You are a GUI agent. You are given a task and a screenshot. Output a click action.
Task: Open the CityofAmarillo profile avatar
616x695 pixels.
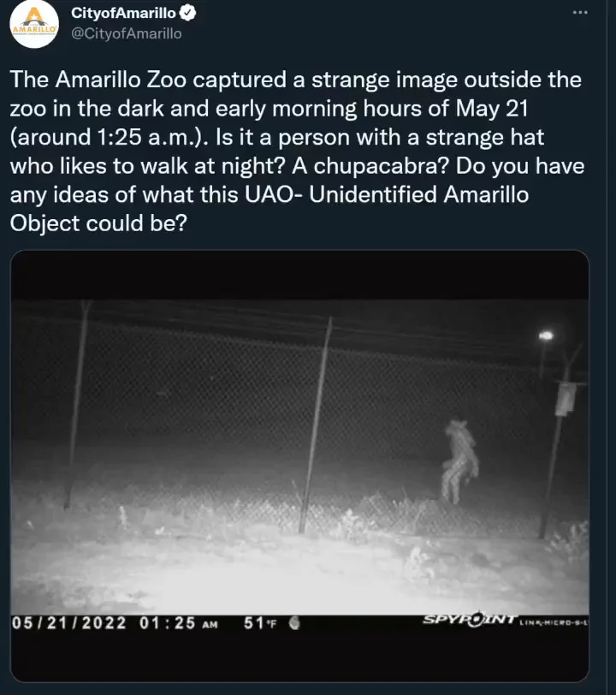coord(34,23)
